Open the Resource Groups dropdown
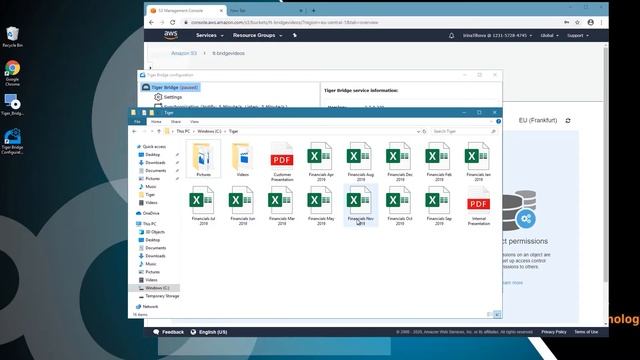Screen dimensions: 640x360 (257, 36)
